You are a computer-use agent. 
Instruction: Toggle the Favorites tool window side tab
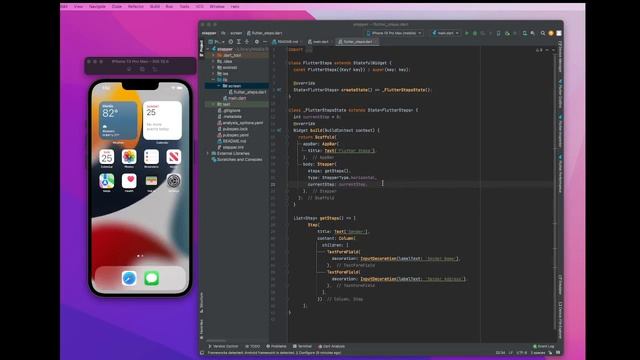click(202, 329)
